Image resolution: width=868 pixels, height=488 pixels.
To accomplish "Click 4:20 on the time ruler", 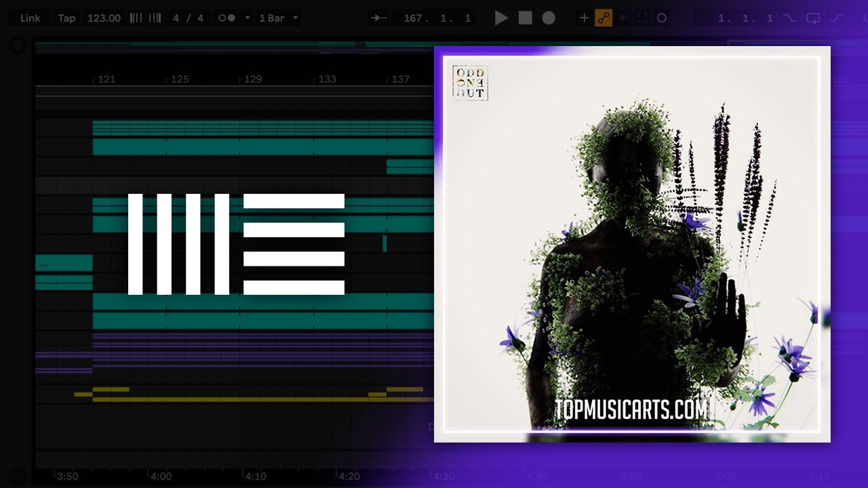I will coord(349,476).
